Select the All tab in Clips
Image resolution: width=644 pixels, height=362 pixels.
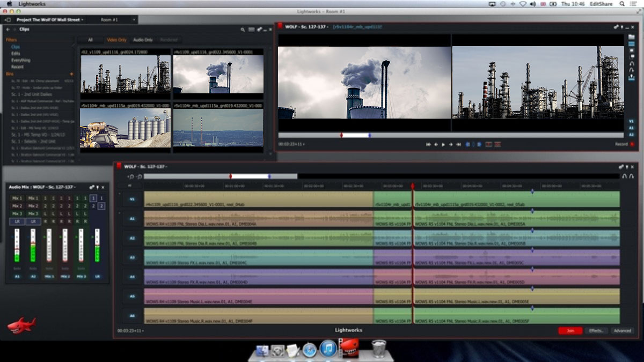90,40
